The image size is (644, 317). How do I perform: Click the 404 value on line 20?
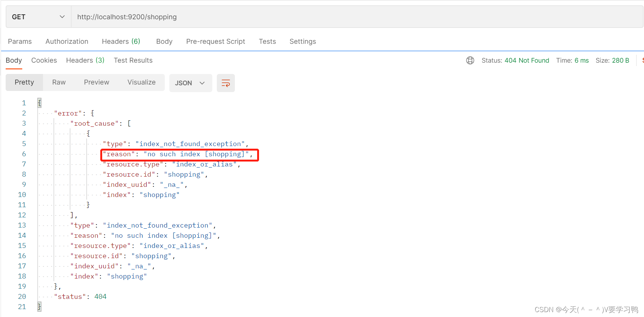point(100,297)
